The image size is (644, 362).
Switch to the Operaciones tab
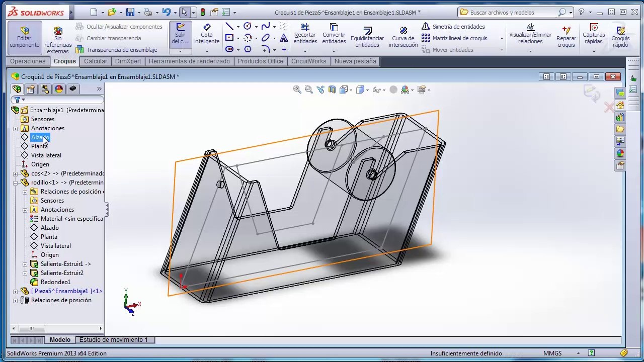pos(28,61)
